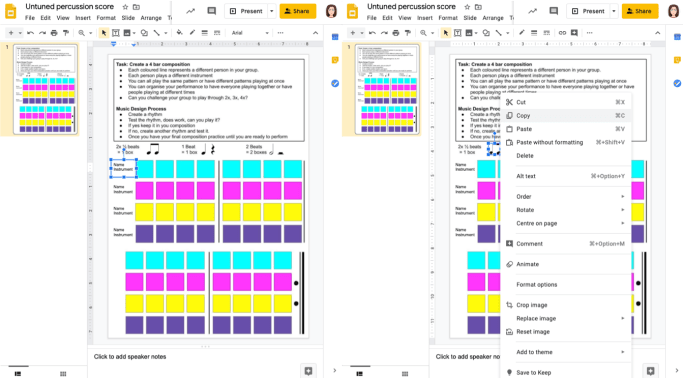Choose Delete from the context menu
Image resolution: width=683 pixels, height=378 pixels.
pyautogui.click(x=565, y=155)
